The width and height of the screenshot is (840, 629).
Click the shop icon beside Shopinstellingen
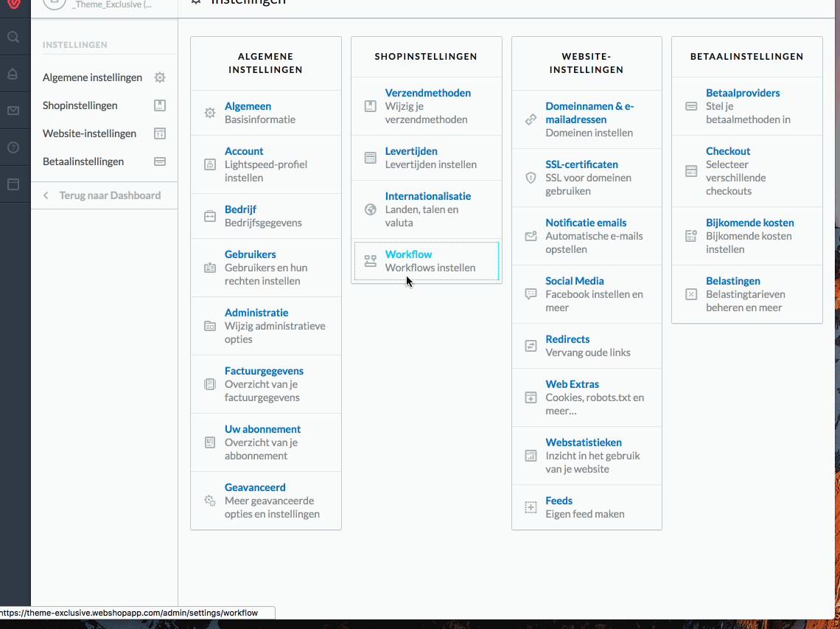click(160, 105)
